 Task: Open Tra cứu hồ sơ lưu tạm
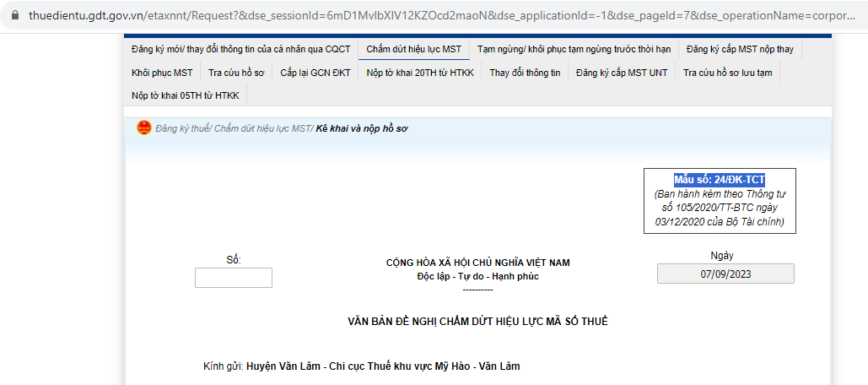[727, 72]
